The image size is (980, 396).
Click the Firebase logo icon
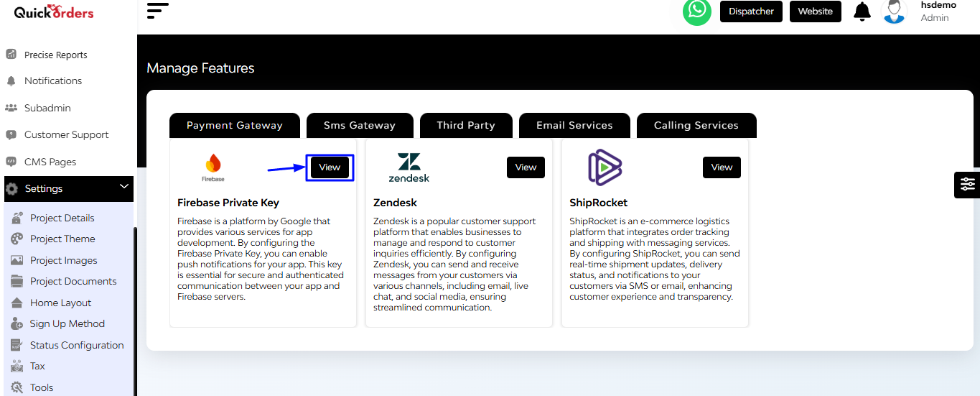click(x=213, y=167)
